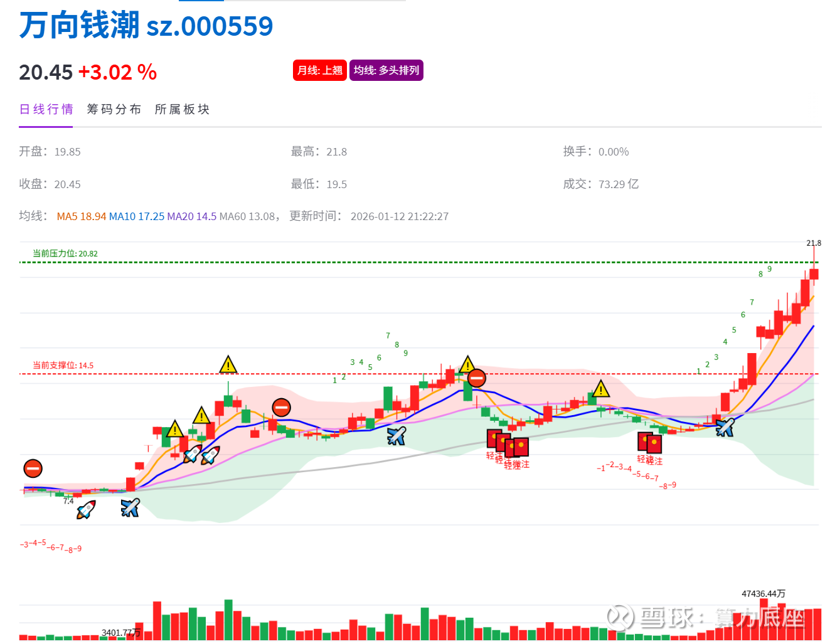Click the right rocket of the adjacent rocket pair
The image size is (830, 644).
click(x=210, y=455)
